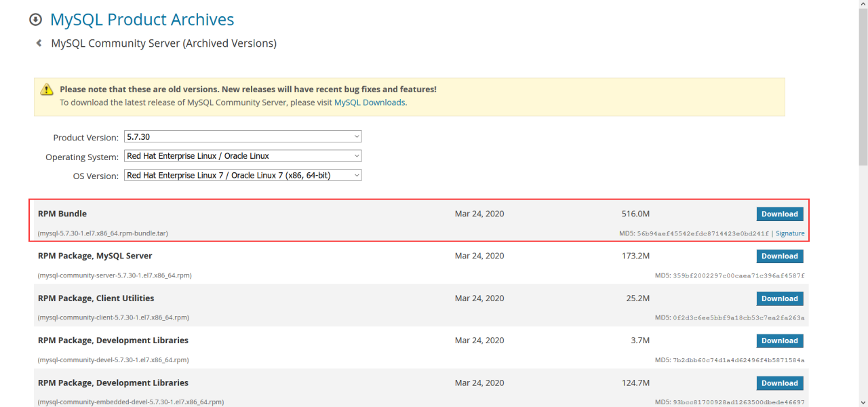
Task: Open the OS Version dropdown
Action: (243, 175)
